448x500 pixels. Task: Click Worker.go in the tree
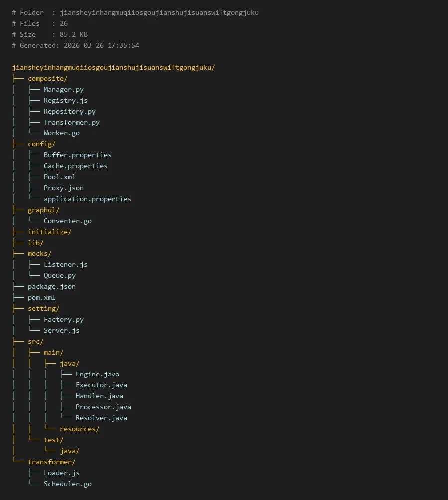coord(61,133)
